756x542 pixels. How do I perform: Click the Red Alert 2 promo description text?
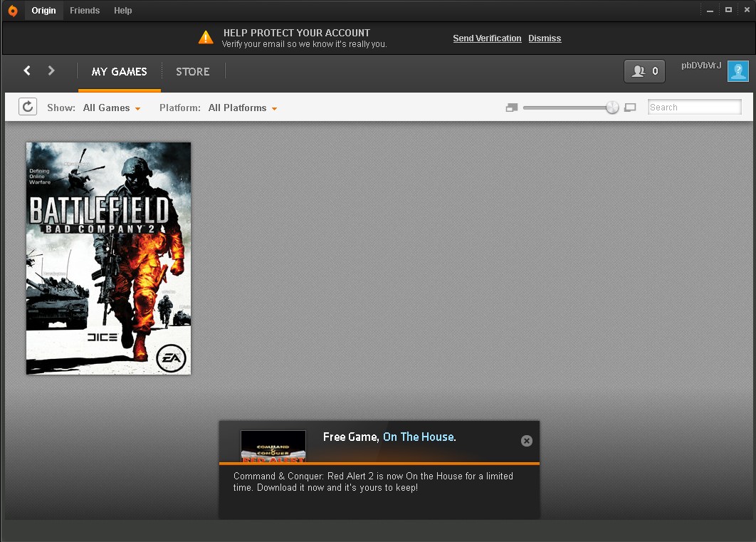(373, 481)
